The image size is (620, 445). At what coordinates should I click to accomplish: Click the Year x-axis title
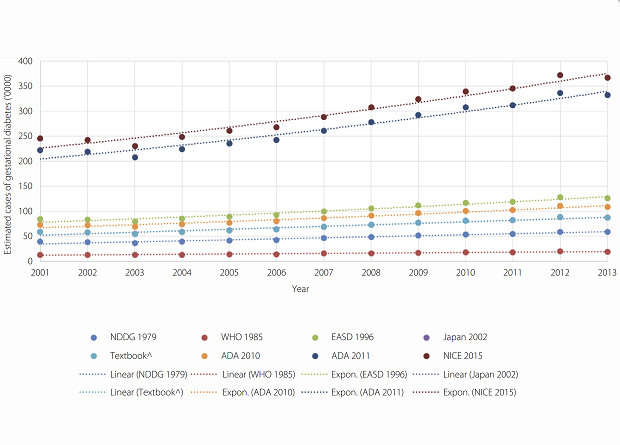[301, 289]
